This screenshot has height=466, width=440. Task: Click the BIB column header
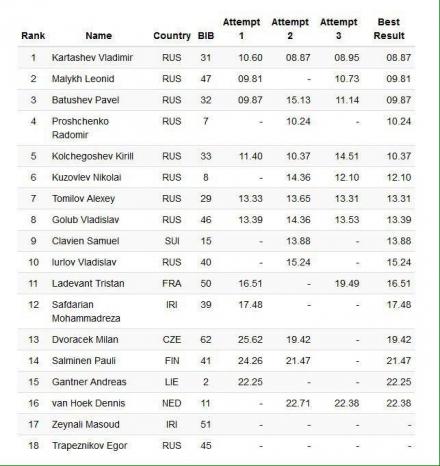206,36
